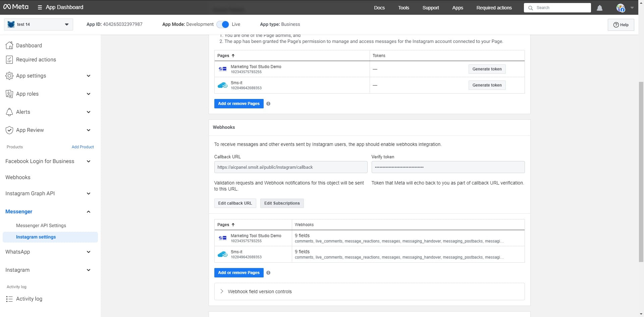Image resolution: width=644 pixels, height=317 pixels.
Task: Open the hamburger menu next to App Dashboard
Action: 40,7
